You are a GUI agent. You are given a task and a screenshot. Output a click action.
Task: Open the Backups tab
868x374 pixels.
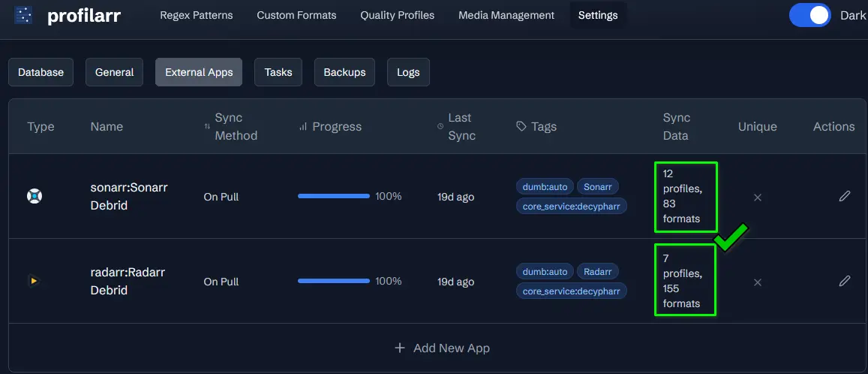tap(344, 72)
